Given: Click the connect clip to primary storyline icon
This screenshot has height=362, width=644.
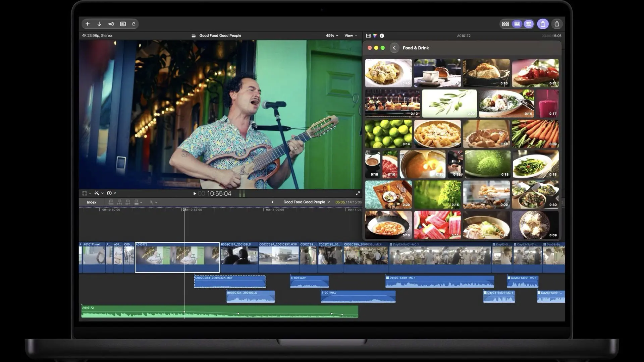Looking at the screenshot, I should click(x=111, y=202).
